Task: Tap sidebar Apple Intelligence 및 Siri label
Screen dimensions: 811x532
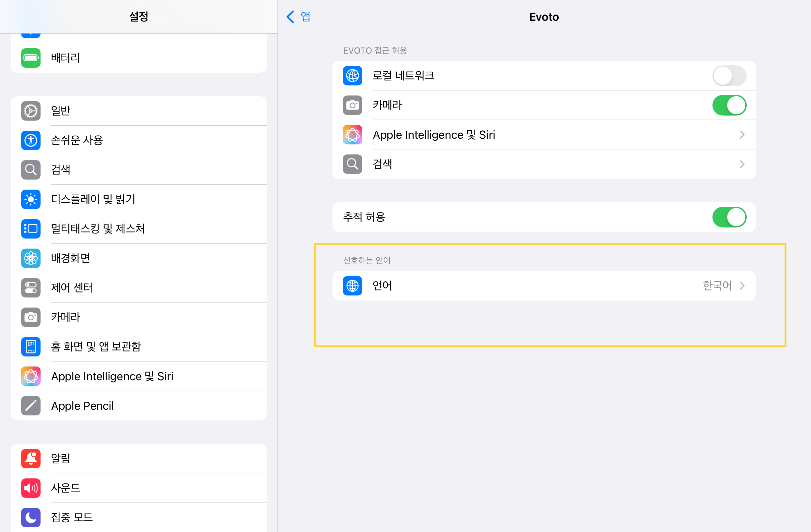Action: (x=112, y=376)
